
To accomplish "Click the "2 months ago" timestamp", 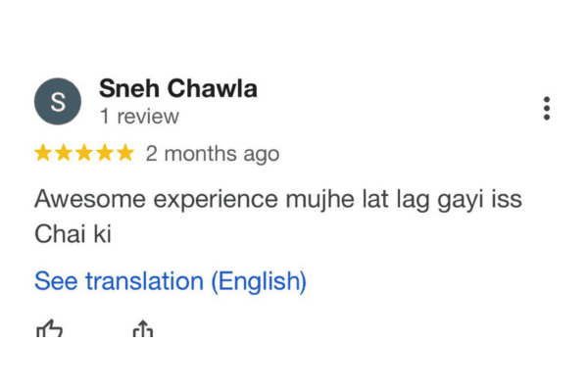I will [213, 154].
